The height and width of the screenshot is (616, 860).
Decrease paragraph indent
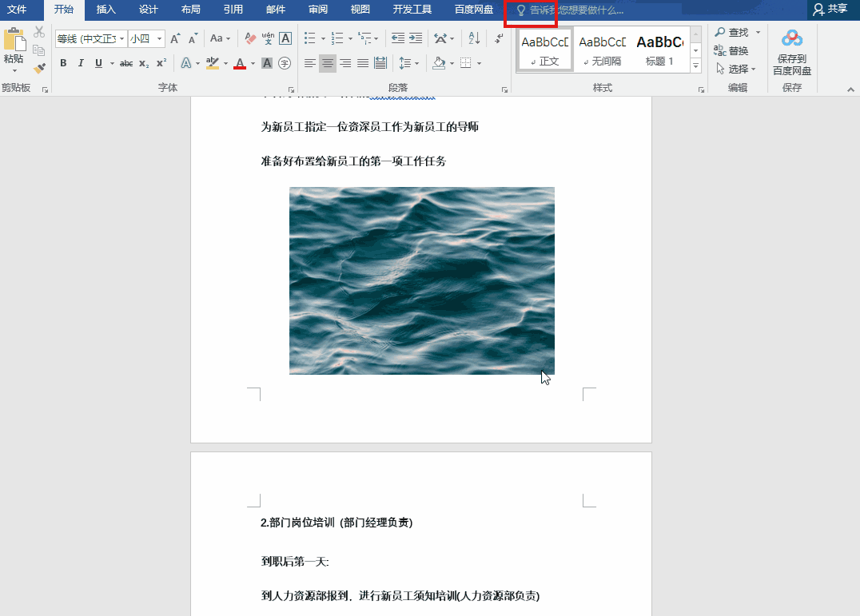398,38
